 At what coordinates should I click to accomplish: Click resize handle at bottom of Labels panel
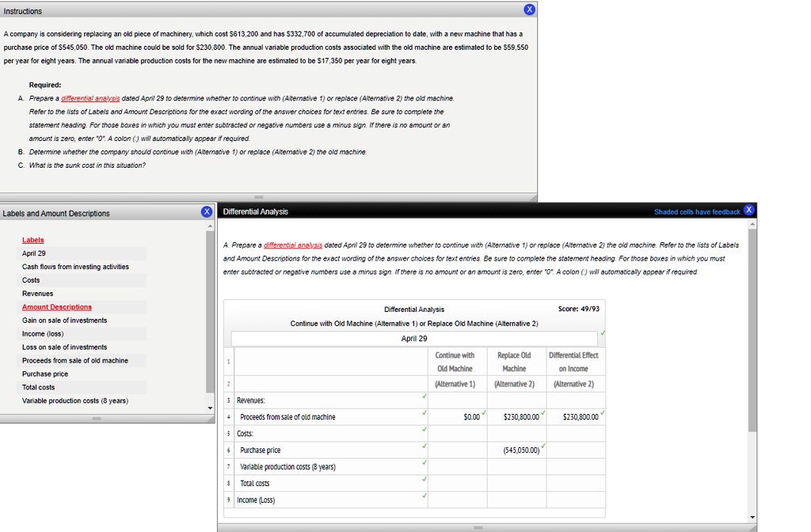pyautogui.click(x=95, y=418)
